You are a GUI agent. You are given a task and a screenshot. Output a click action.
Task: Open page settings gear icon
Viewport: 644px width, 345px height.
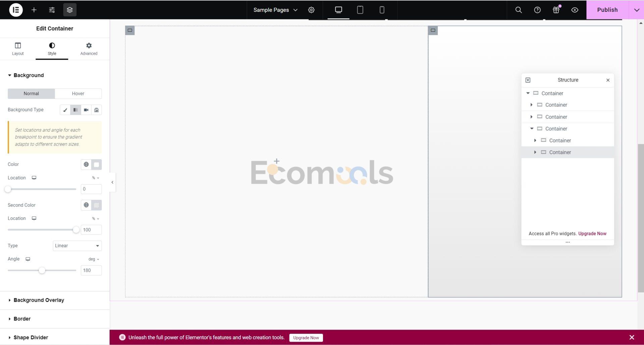pos(311,10)
